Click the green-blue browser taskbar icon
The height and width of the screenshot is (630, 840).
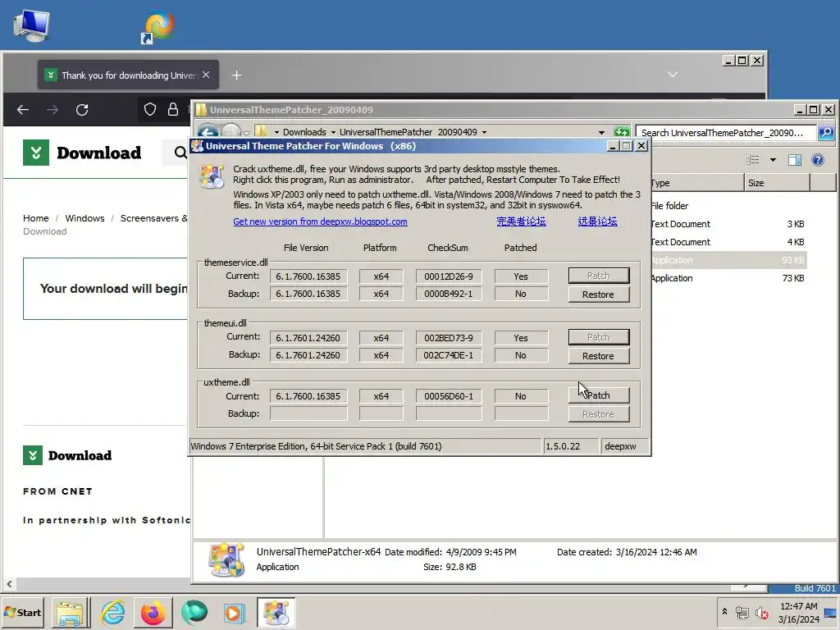point(194,612)
